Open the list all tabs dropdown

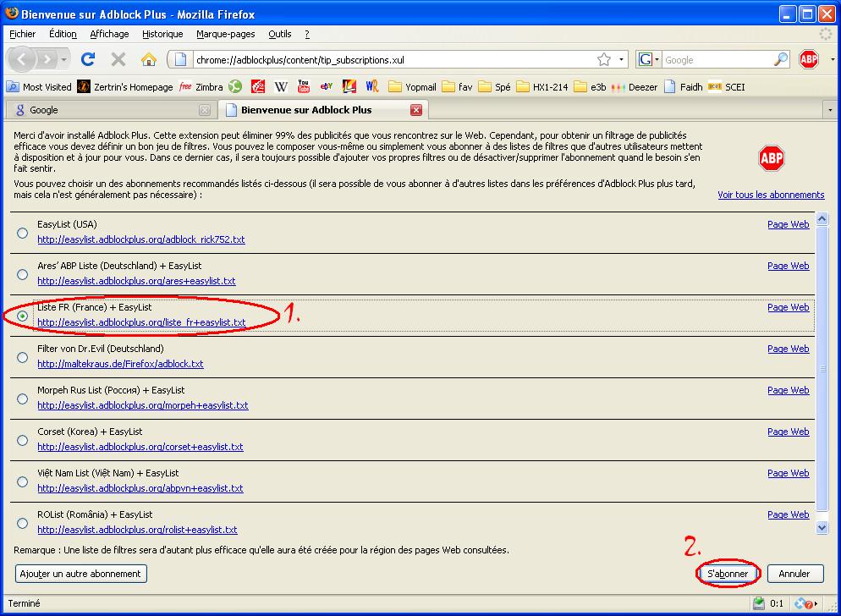(830, 110)
